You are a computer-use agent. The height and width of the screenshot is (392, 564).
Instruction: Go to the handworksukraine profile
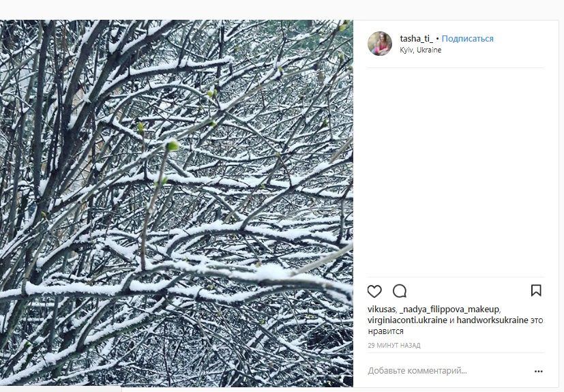pyautogui.click(x=492, y=320)
